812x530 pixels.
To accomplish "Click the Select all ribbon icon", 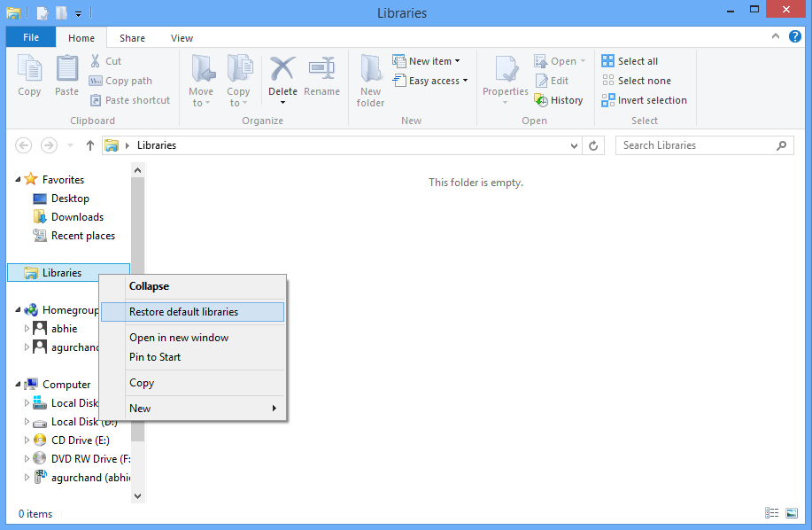I will click(608, 61).
